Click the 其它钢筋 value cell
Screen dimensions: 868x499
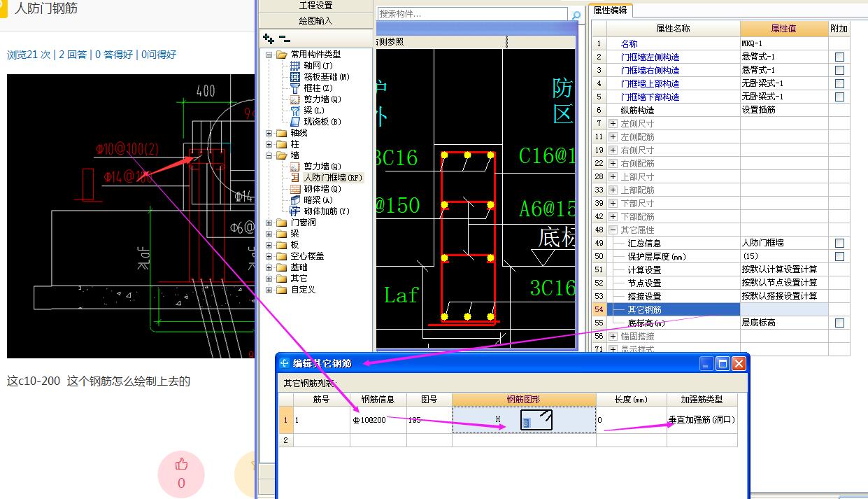click(x=784, y=309)
